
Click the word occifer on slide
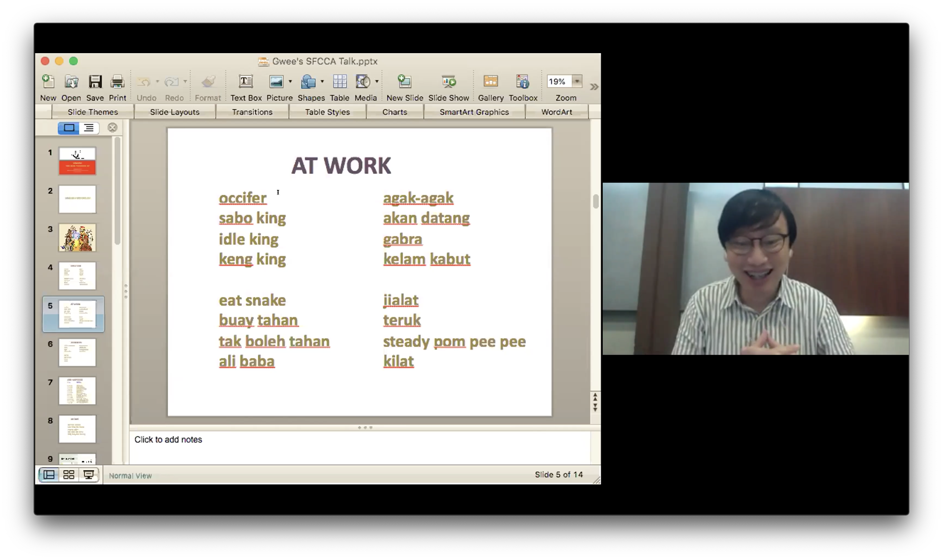(x=243, y=198)
